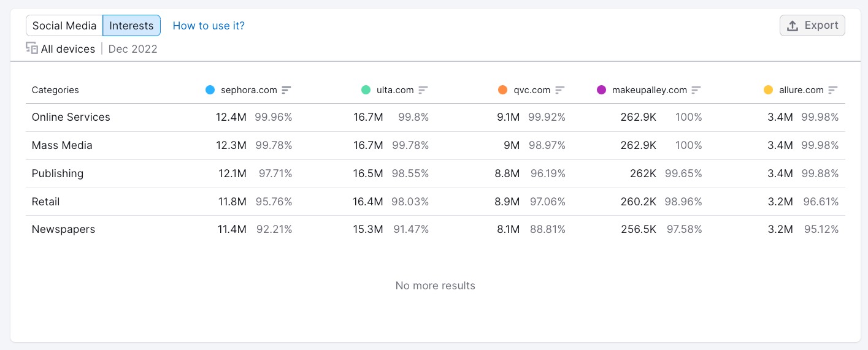Click allure.com 99.88% Publishing percentage
Viewport: 868px width, 350px height.
point(820,173)
